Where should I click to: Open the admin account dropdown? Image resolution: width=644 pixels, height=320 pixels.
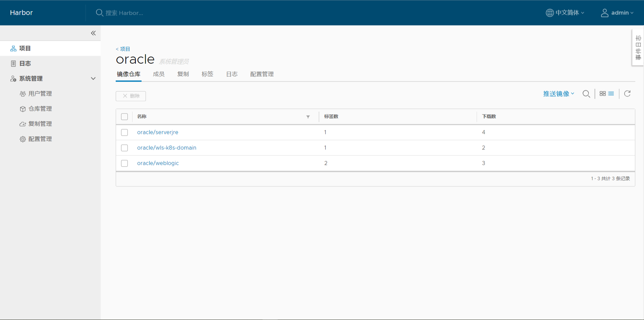coord(617,13)
